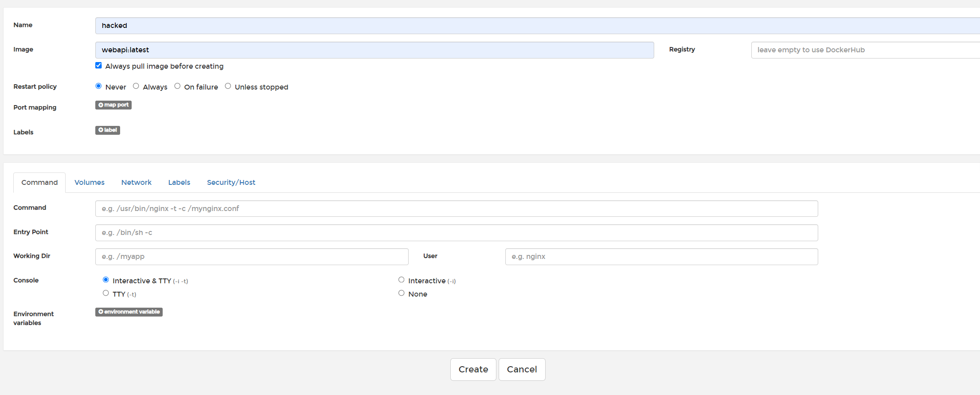Choose Unless stopped restart policy

coord(228,86)
